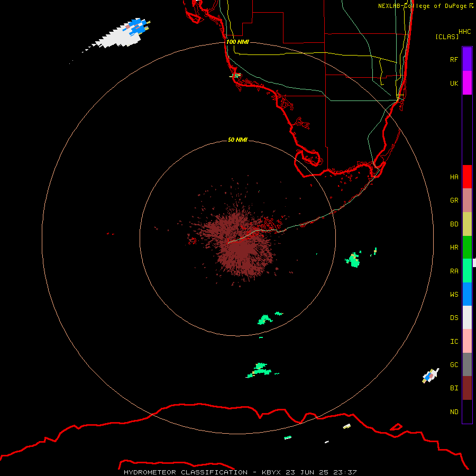Click the RF purple legend swatch
The width and height of the screenshot is (476, 476).
pos(467,59)
